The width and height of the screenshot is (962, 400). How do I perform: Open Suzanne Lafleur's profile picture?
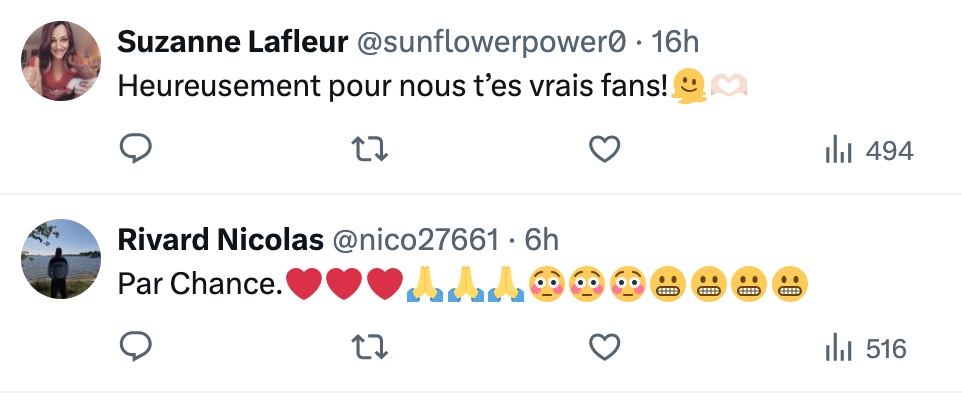(x=62, y=61)
